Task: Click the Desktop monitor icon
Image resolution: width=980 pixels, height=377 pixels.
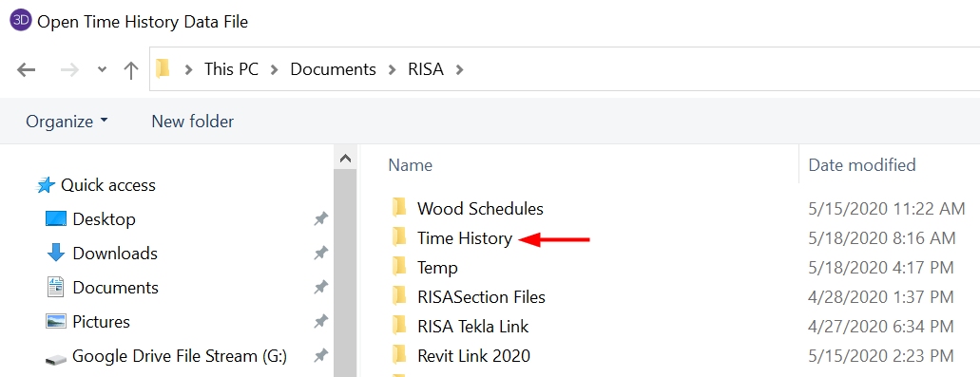Action: [56, 219]
